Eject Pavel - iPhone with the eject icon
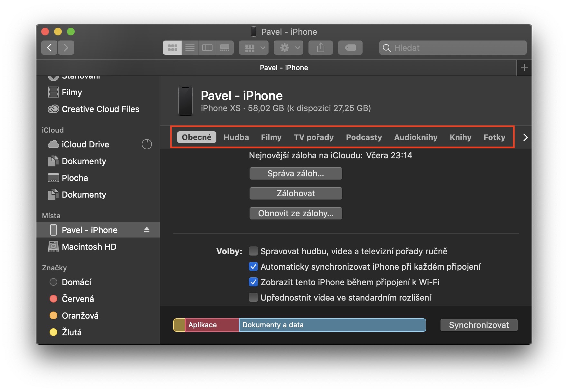Viewport: 568px width, 392px height. click(147, 230)
